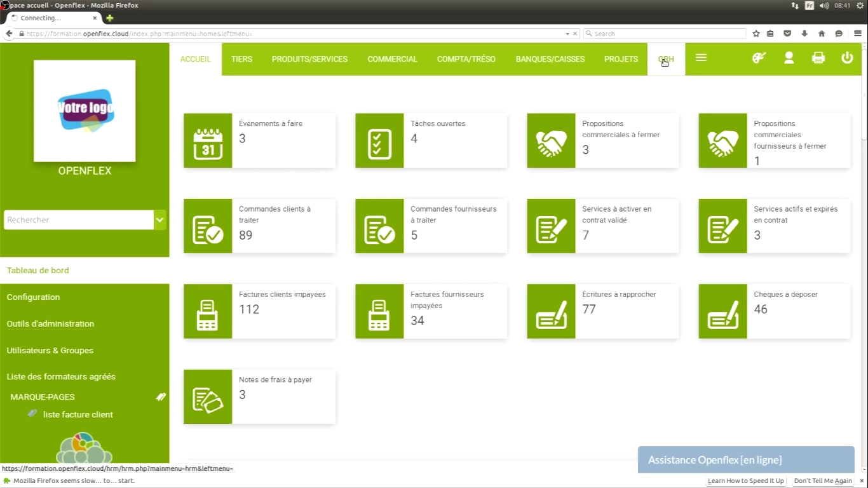Click the Firefox Search field
This screenshot has height=488, width=868.
[x=665, y=34]
